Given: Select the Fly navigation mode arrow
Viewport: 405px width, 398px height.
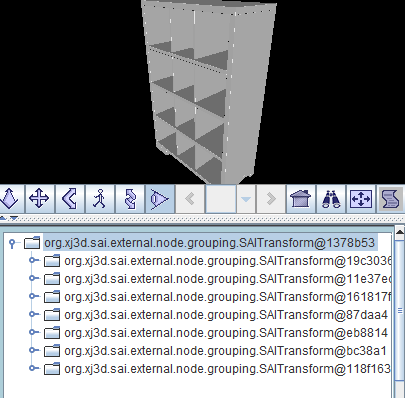Looking at the screenshot, I should (9, 199).
